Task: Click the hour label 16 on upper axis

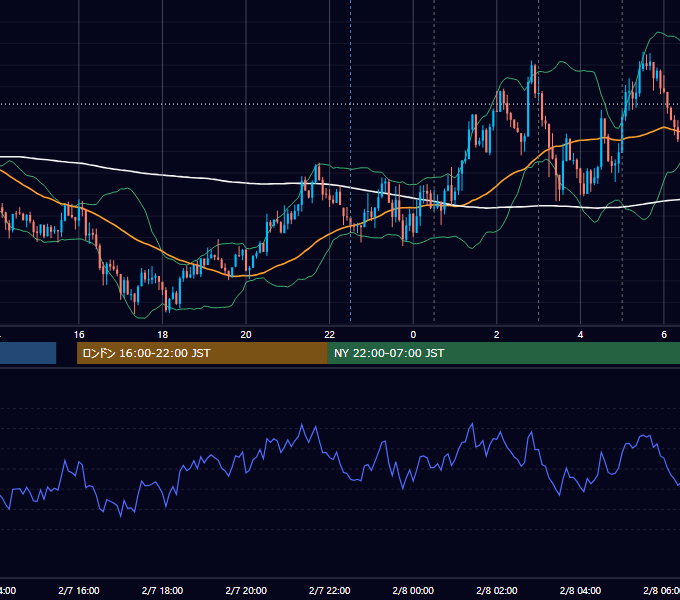Action: click(79, 335)
